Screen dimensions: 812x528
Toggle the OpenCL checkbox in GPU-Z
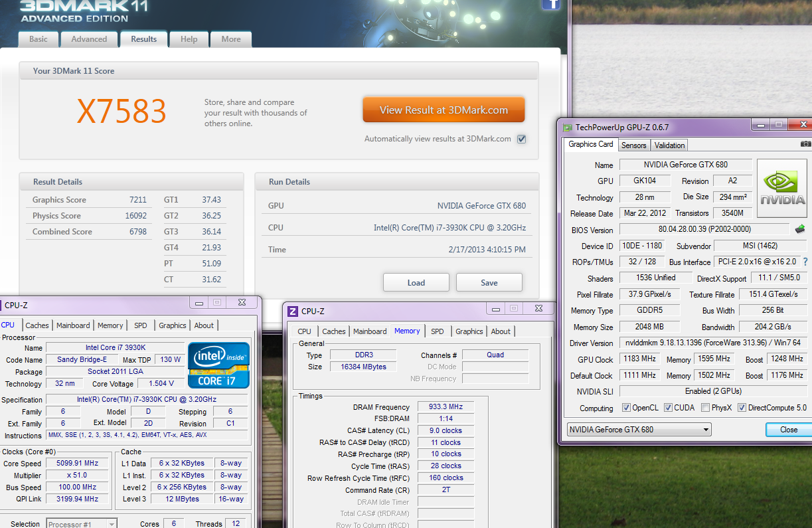click(x=626, y=408)
